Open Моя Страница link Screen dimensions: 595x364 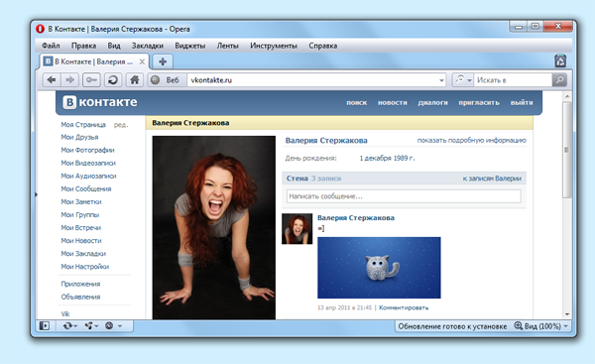point(83,125)
